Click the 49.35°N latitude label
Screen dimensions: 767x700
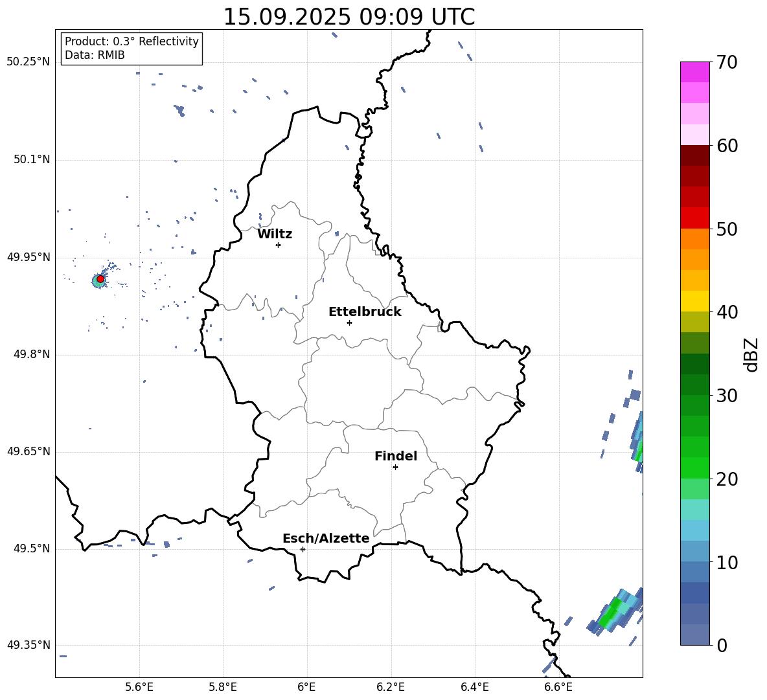click(x=29, y=645)
